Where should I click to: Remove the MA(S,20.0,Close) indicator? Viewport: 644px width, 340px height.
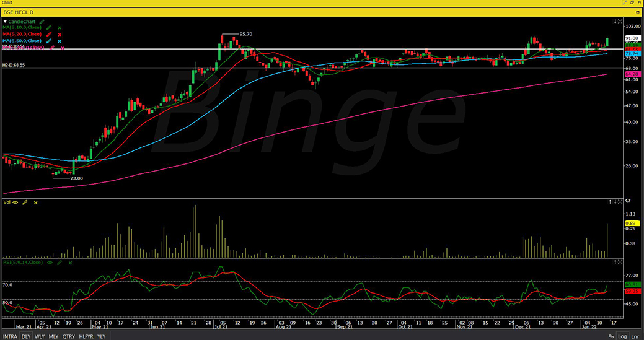tap(60, 35)
